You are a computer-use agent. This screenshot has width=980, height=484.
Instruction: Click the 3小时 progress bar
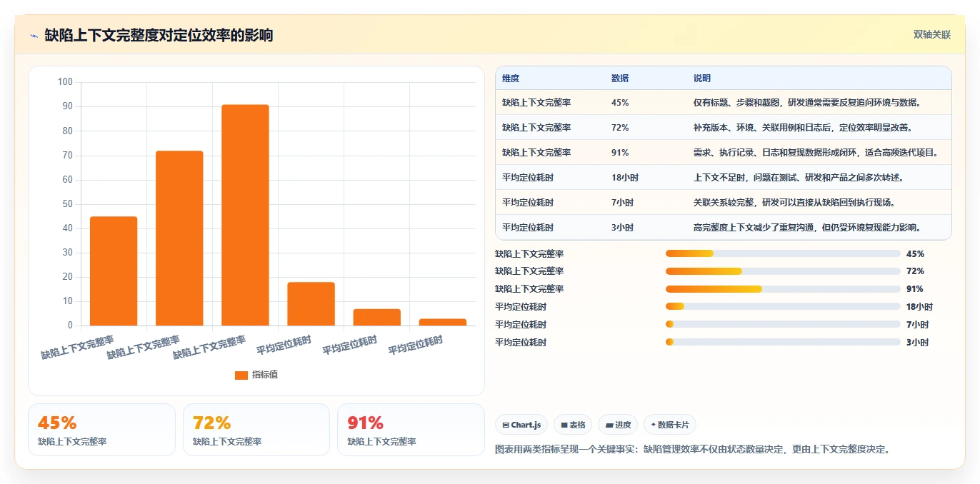click(783, 343)
